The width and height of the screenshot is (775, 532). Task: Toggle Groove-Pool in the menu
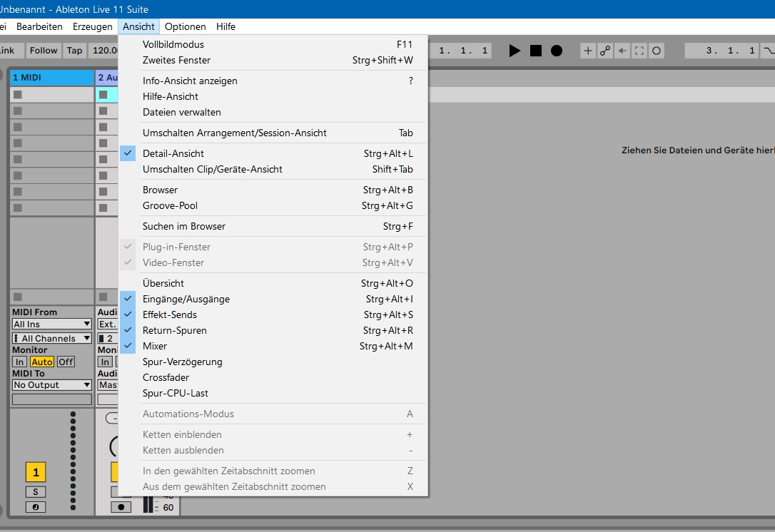click(x=273, y=206)
